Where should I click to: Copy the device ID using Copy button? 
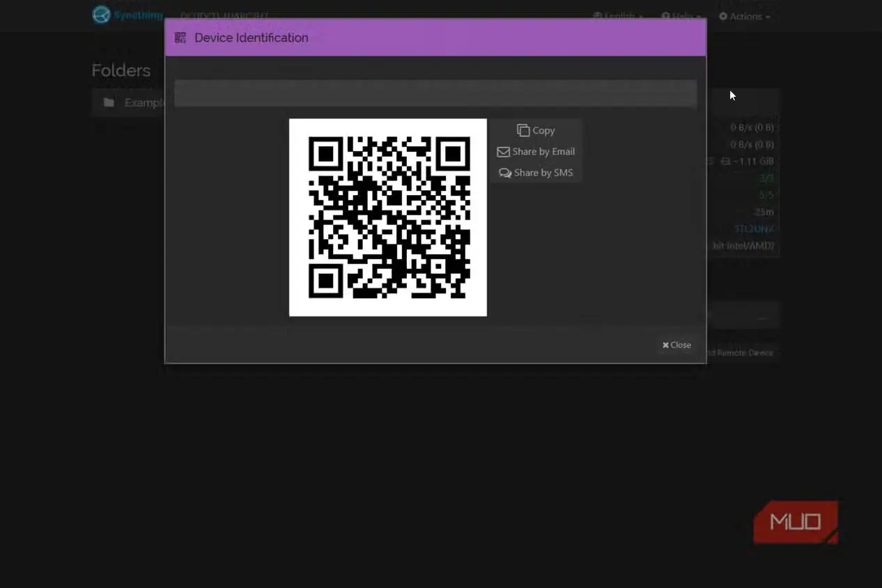click(x=536, y=130)
